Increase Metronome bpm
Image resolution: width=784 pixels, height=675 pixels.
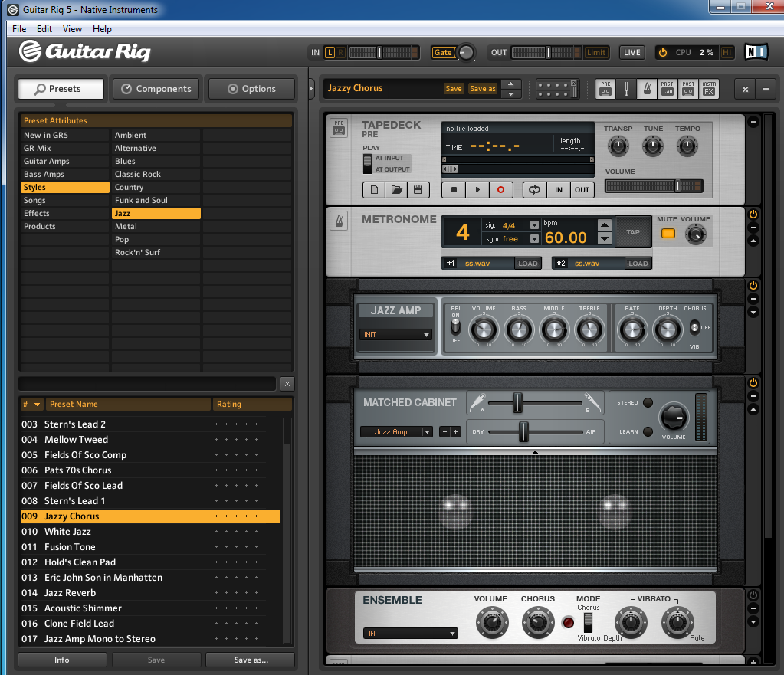(605, 225)
